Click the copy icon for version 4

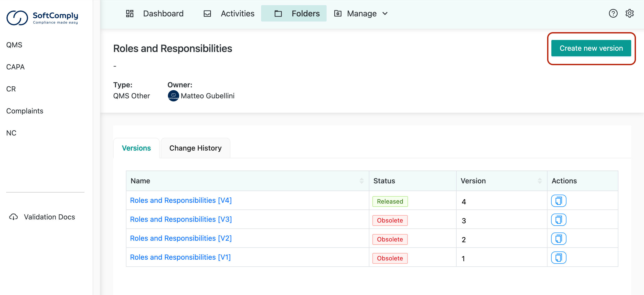(x=559, y=201)
